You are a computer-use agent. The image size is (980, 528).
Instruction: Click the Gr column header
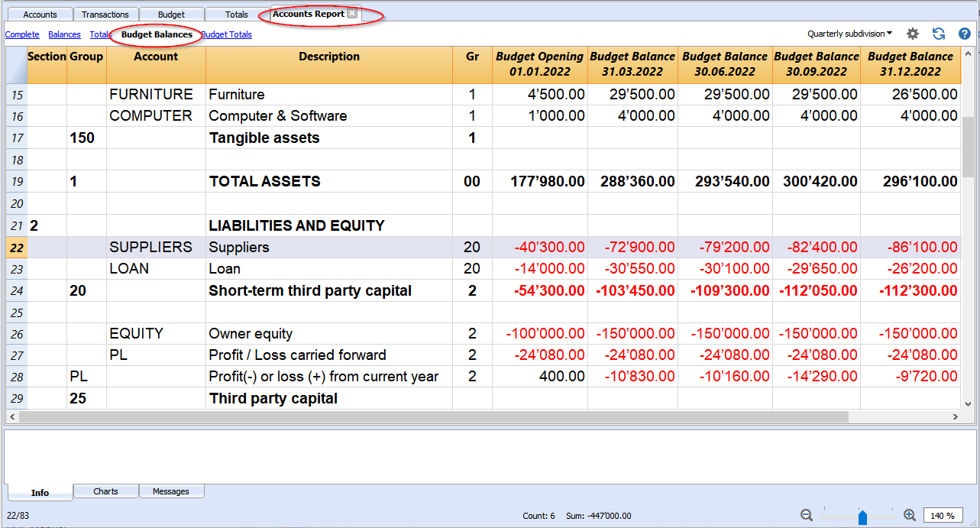472,64
